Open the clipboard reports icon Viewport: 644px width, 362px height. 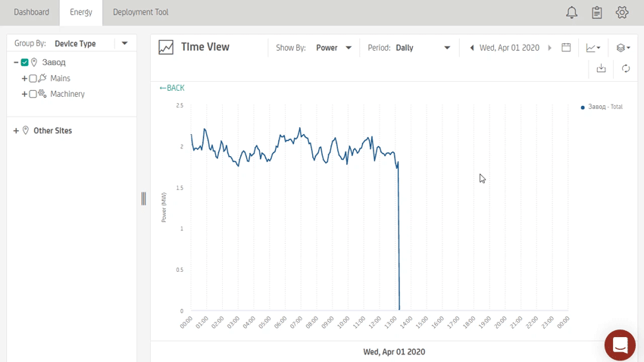(597, 12)
